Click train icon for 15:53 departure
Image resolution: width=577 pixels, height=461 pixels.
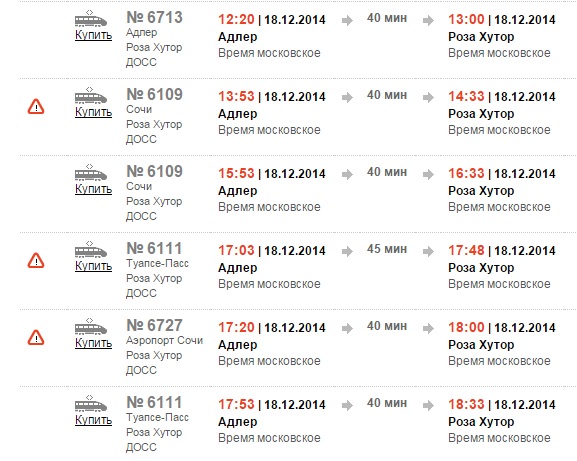pyautogui.click(x=91, y=173)
